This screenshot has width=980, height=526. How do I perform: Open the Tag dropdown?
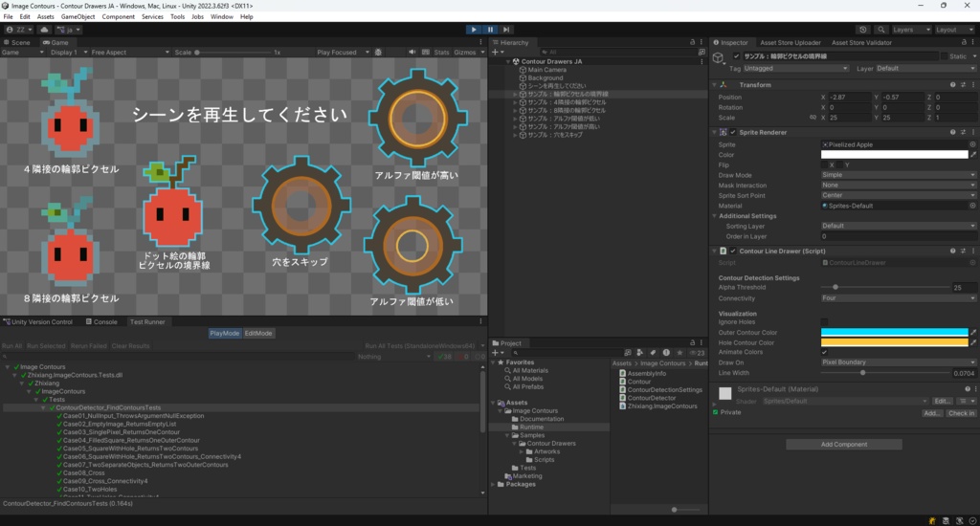[795, 69]
